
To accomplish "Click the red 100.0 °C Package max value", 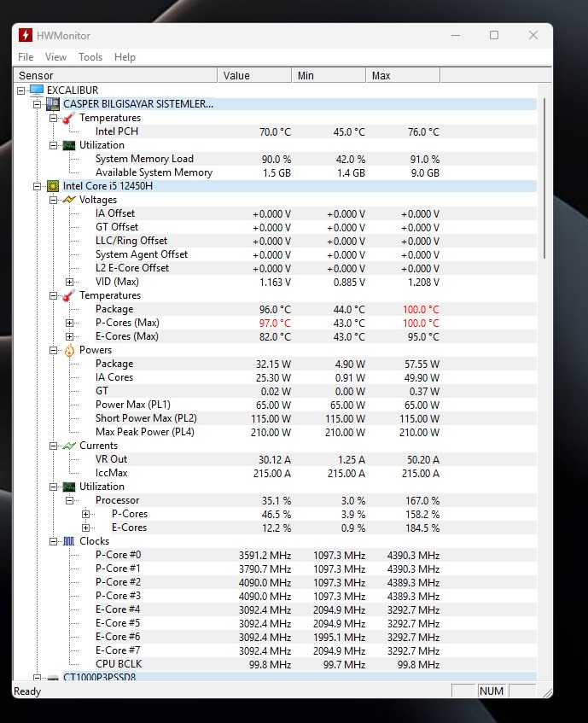I will pyautogui.click(x=421, y=309).
